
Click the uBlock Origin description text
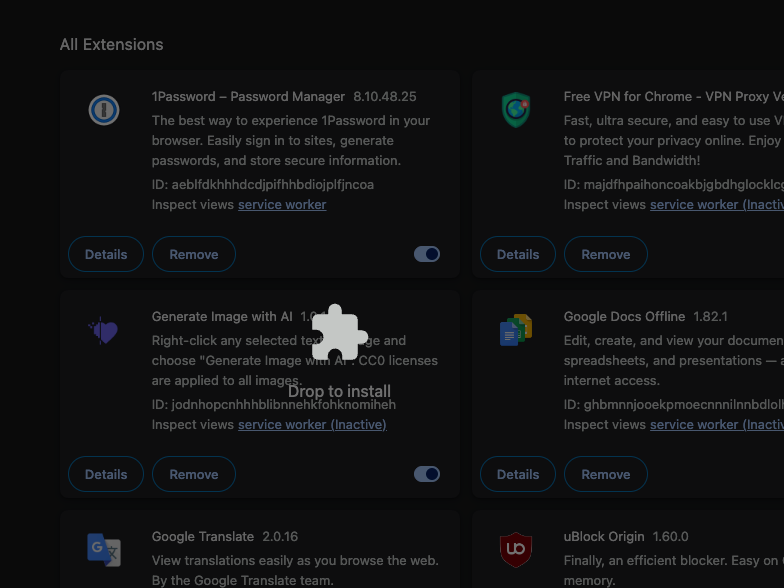pos(674,570)
